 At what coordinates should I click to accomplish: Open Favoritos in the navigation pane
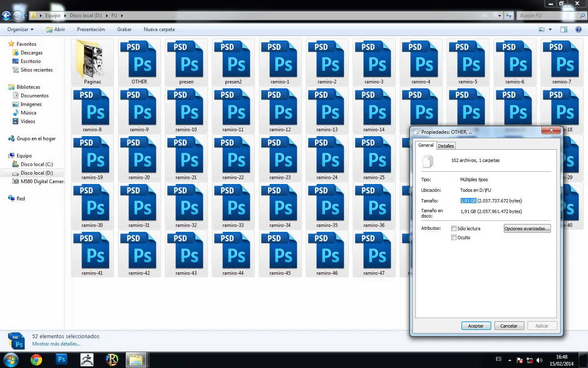click(x=27, y=44)
